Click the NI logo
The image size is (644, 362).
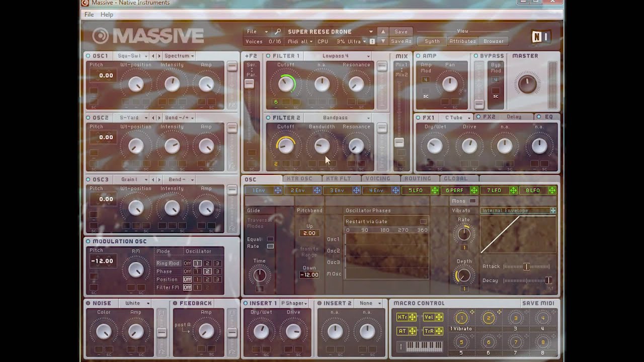coord(541,37)
